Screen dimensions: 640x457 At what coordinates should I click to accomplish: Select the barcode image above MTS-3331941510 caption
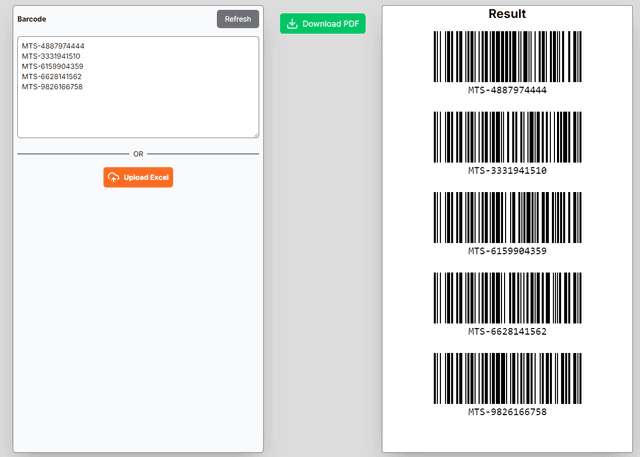507,137
